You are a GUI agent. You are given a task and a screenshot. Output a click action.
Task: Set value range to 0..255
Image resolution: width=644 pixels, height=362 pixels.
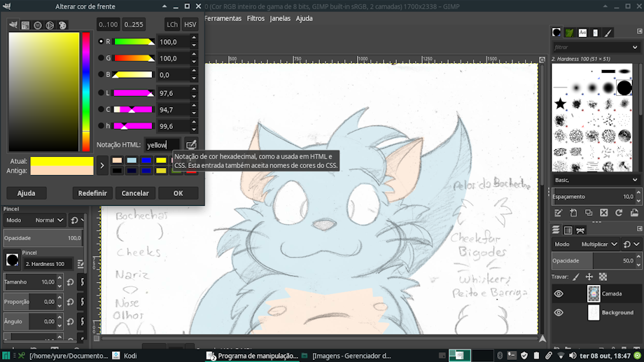[x=134, y=25]
